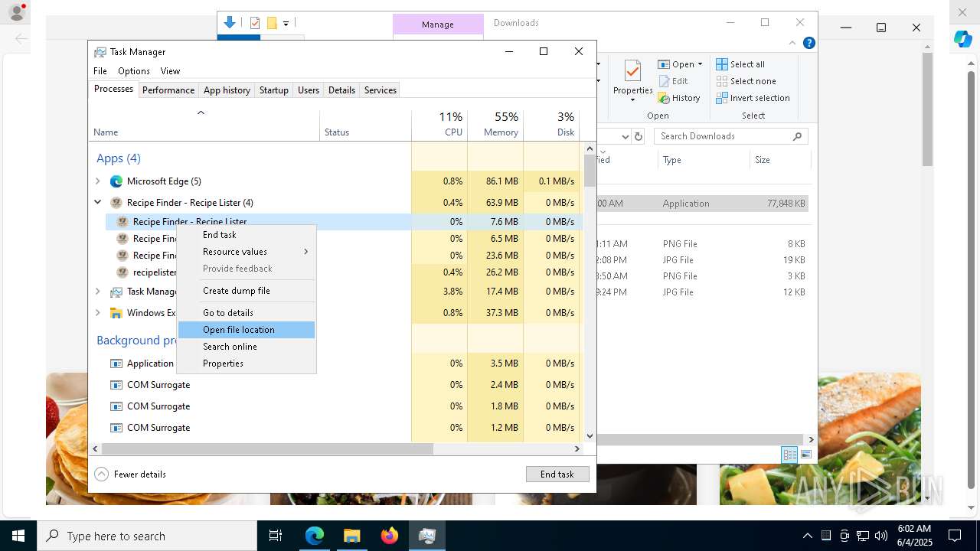Expand the Microsoft Edge process group
The height and width of the screenshot is (551, 980).
click(97, 181)
